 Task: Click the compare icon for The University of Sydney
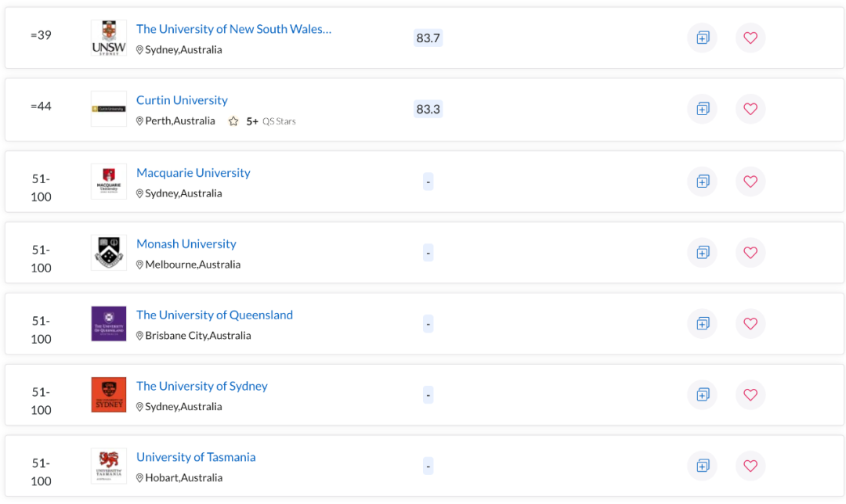702,394
